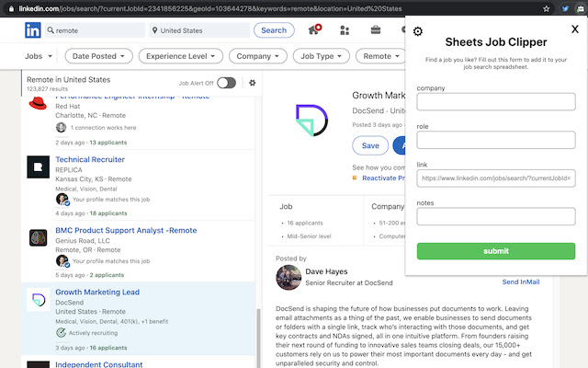Click the job list scrollbar

click(x=258, y=338)
